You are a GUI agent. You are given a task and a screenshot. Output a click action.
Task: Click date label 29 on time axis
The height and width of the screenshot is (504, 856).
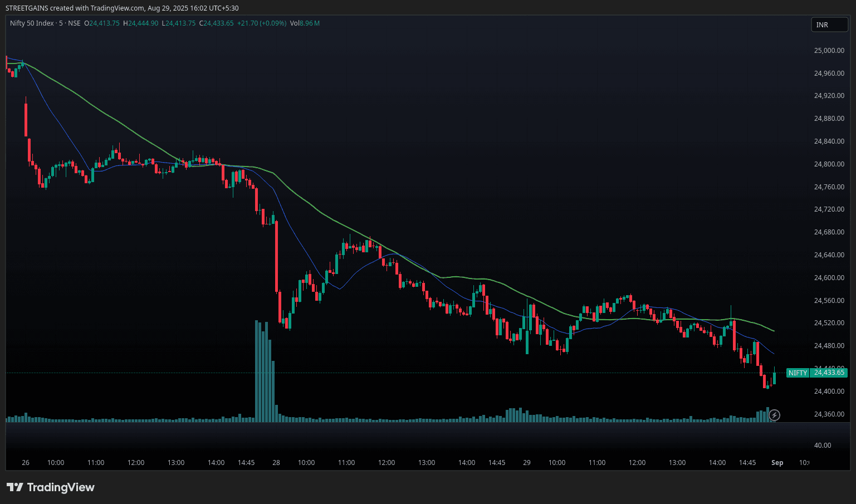pos(527,463)
